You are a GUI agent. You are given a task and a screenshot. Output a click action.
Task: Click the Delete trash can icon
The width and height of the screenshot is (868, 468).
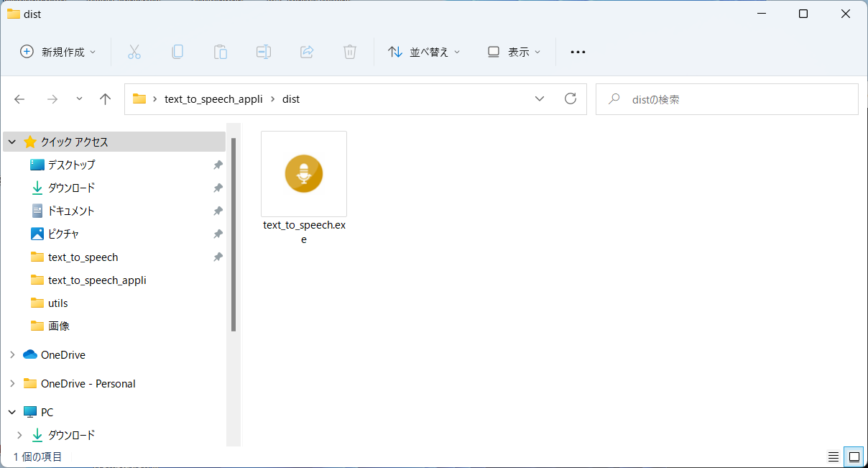click(x=350, y=52)
